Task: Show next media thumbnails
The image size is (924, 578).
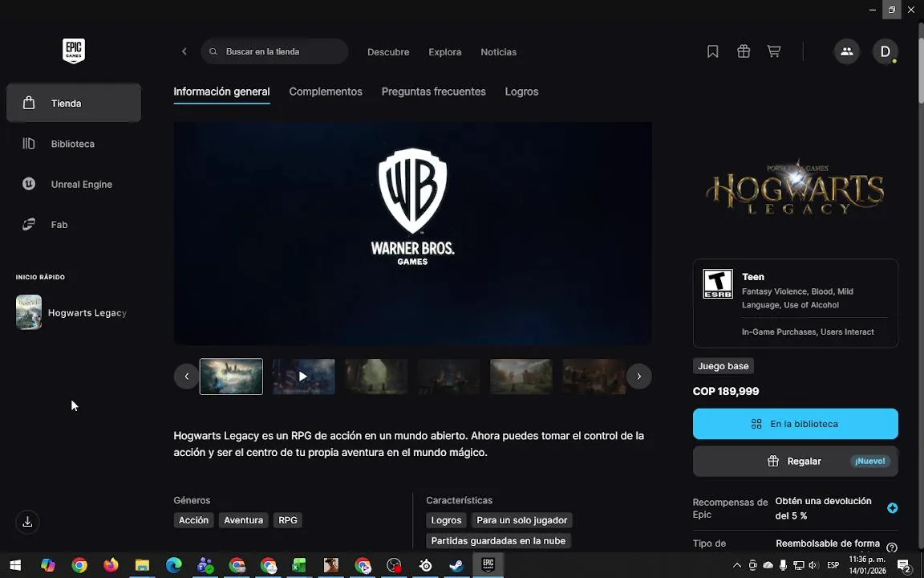Action: [x=638, y=377]
